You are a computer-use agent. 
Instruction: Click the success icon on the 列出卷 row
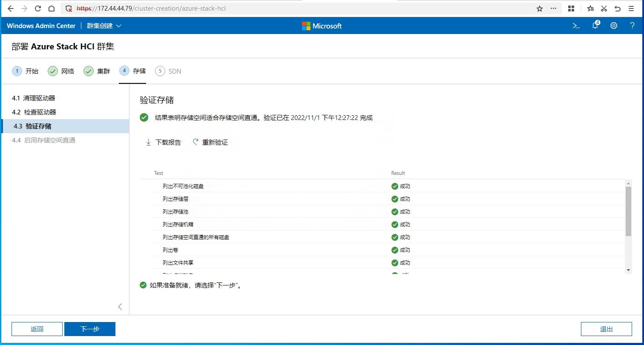395,250
